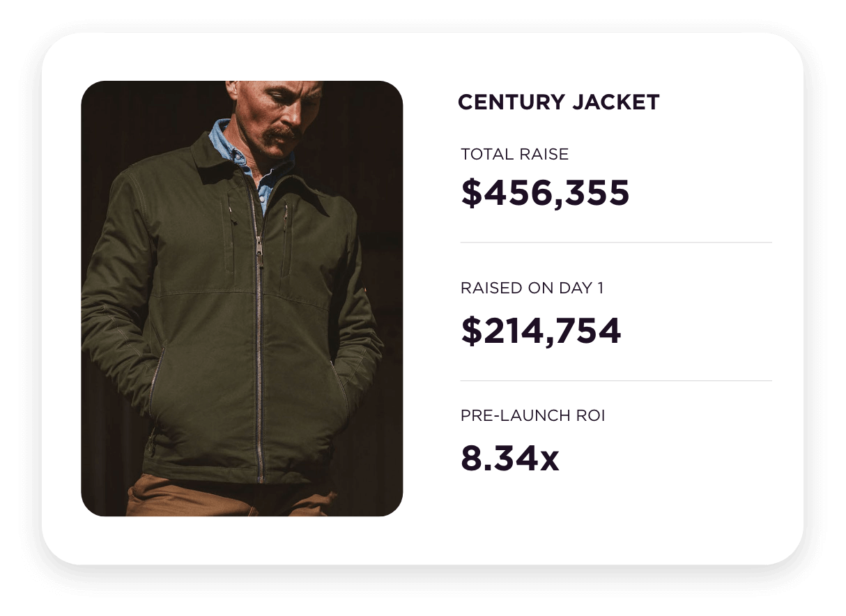Image resolution: width=846 pixels, height=616 pixels.
Task: Select the CENTURY JACKET heading
Action: [558, 102]
